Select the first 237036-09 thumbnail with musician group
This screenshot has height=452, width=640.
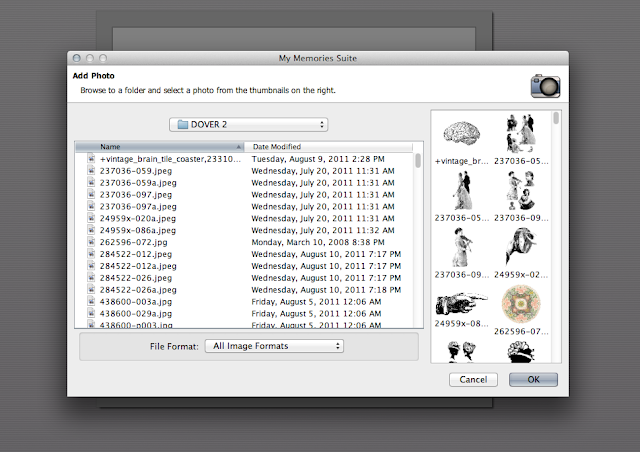pyautogui.click(x=520, y=191)
